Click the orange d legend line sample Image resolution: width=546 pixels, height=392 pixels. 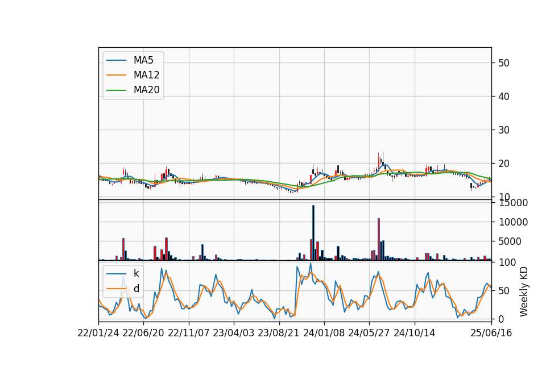116,289
